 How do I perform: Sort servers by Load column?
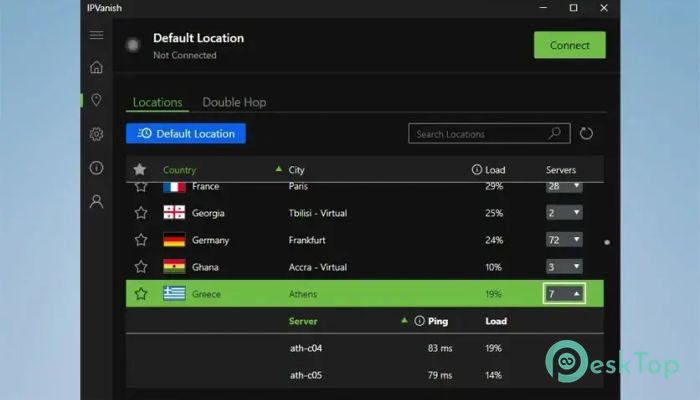click(496, 321)
